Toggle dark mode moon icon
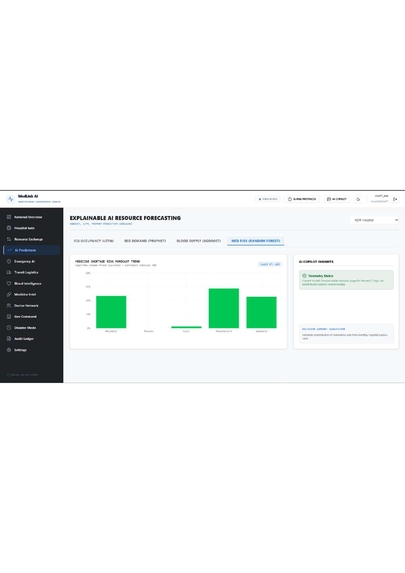Screen dimensions: 405x573 coord(358,199)
